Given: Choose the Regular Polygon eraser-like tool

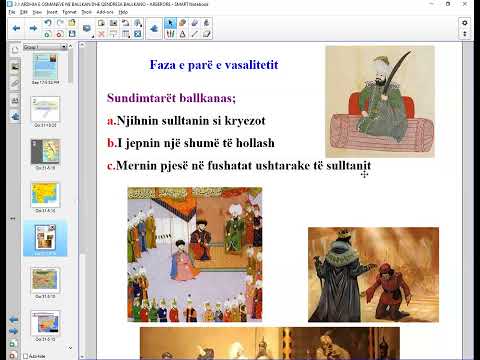Looking at the screenshot, I should point(207,34).
